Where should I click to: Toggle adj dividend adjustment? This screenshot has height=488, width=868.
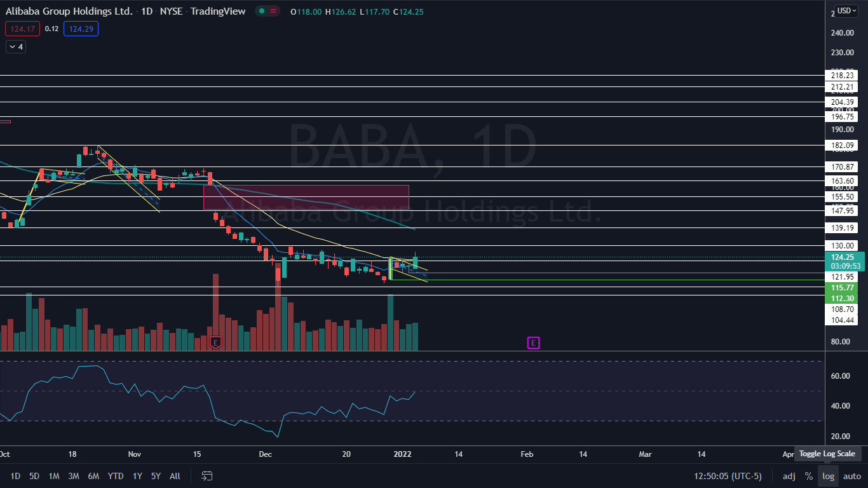pos(789,476)
